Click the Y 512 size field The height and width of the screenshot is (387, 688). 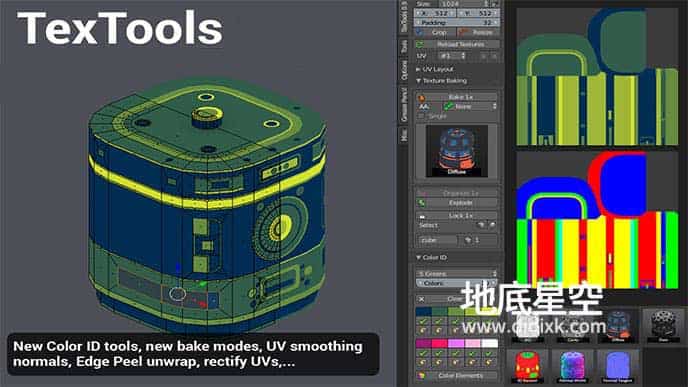point(478,13)
